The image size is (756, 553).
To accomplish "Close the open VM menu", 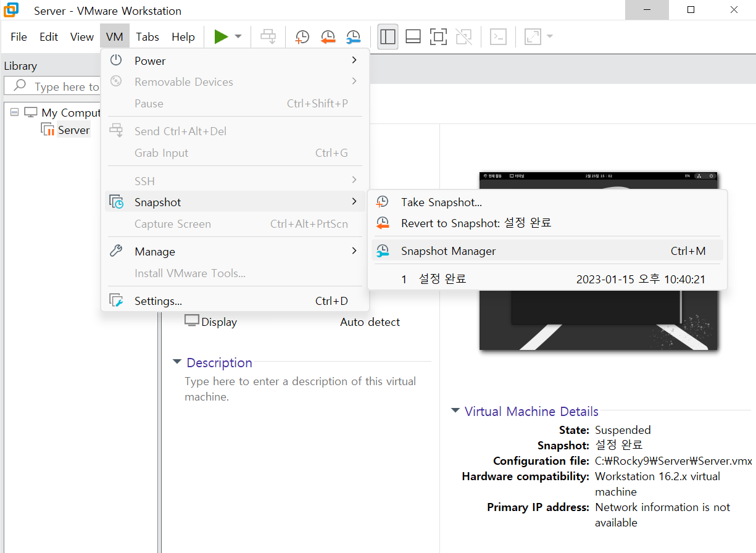I will click(115, 37).
